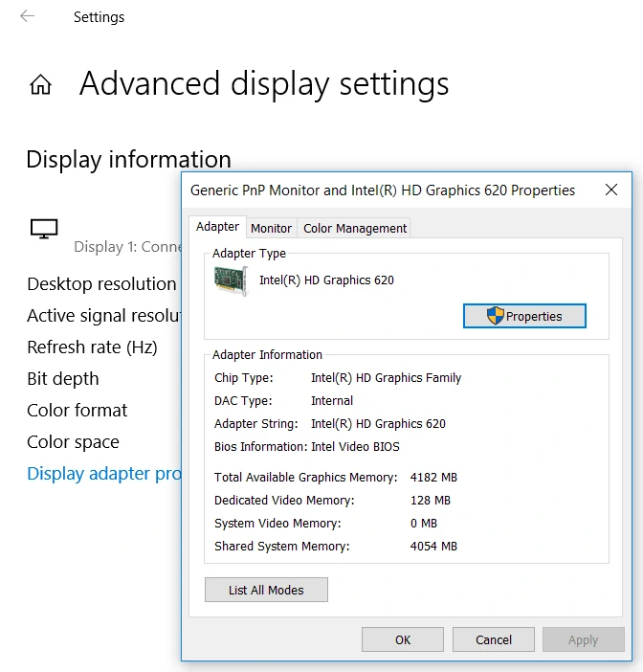The width and height of the screenshot is (643, 672).
Task: Open Settings home via the house icon
Action: click(x=41, y=84)
